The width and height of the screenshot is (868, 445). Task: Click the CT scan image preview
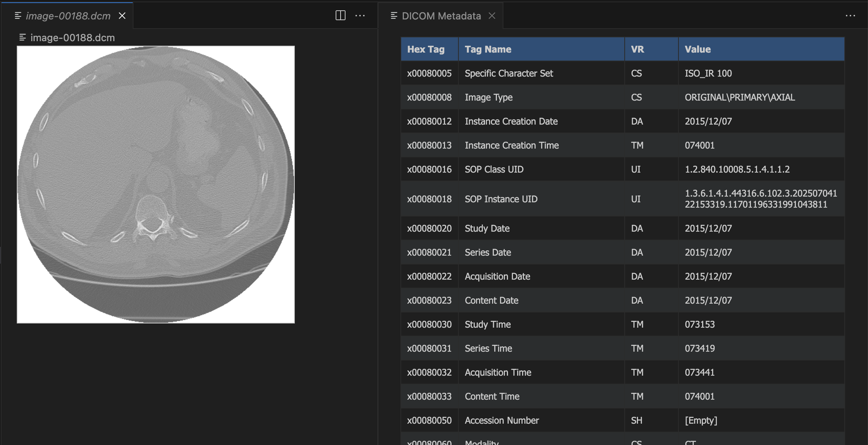156,184
